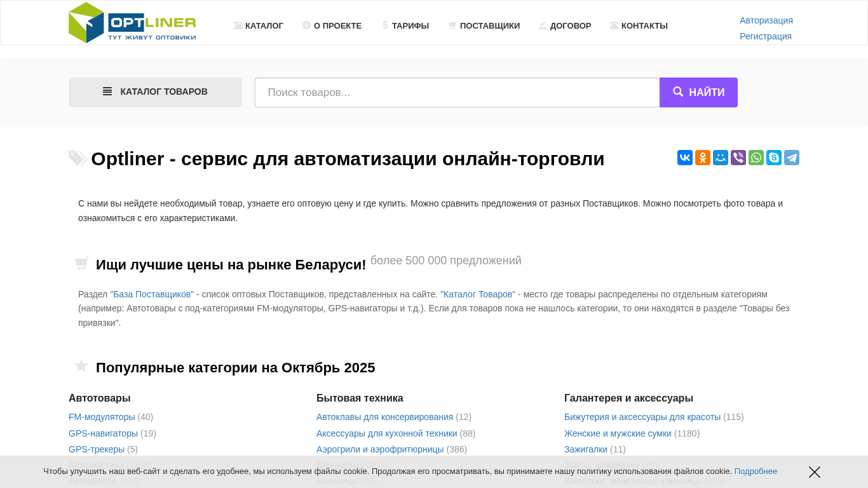Viewport: 868px width, 488px height.
Task: Follow the "База Поставщиков" link
Action: pyautogui.click(x=152, y=294)
